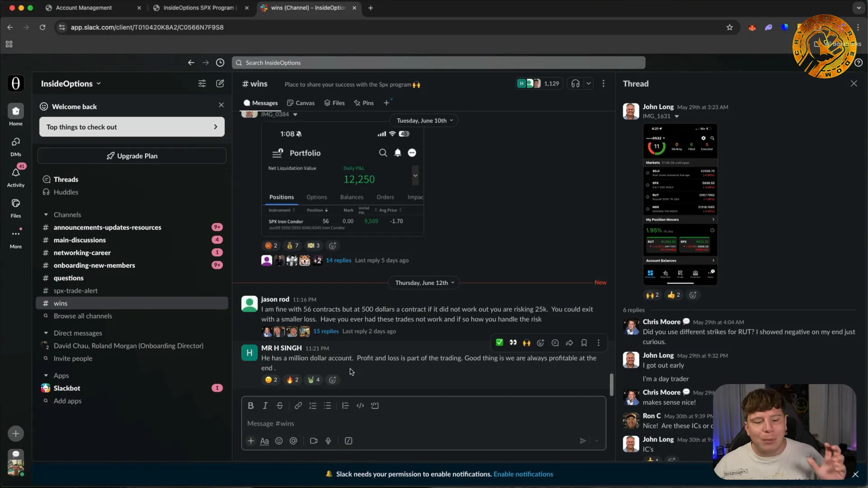Open Tuesday, June 10th date dropdown
The image size is (868, 488).
point(425,121)
